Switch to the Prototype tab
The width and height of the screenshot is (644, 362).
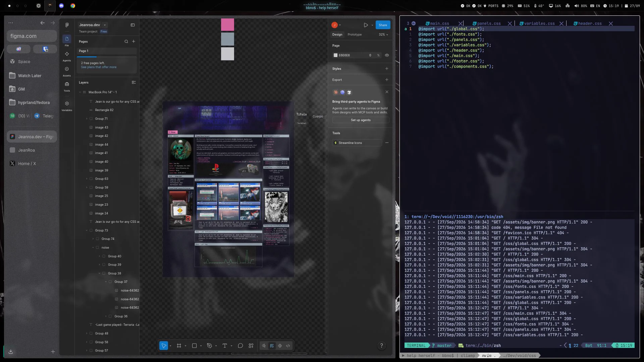click(x=355, y=35)
